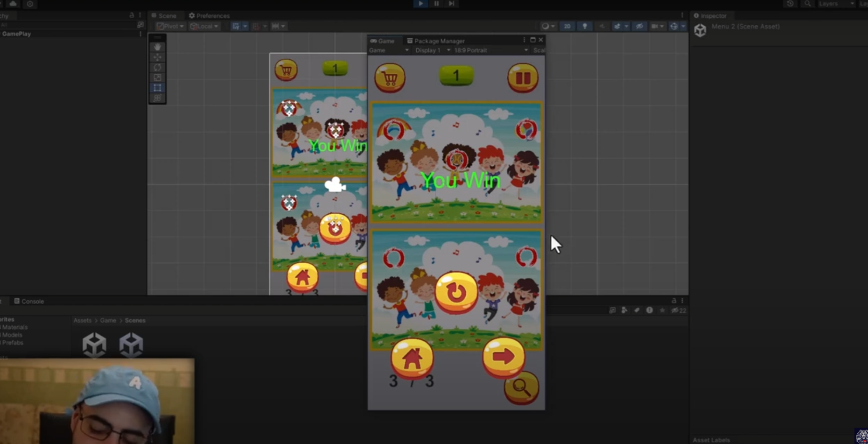
Task: Open the snap increment settings
Action: tap(279, 26)
